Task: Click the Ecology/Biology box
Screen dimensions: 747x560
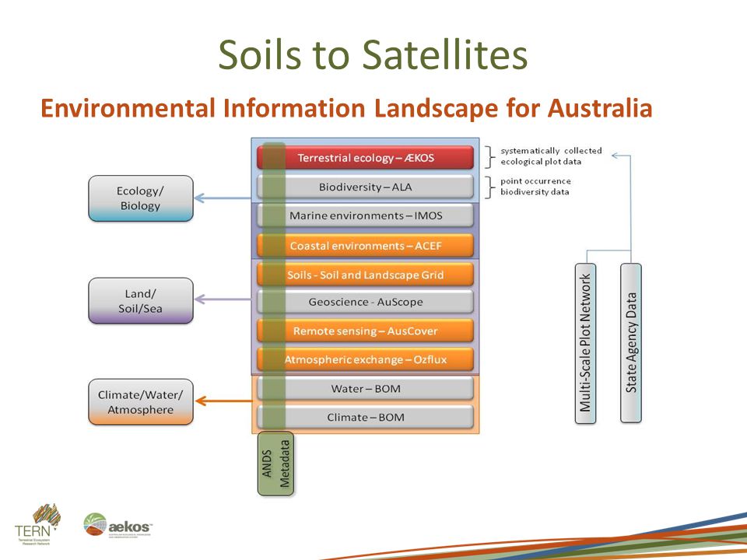Action: tap(141, 198)
